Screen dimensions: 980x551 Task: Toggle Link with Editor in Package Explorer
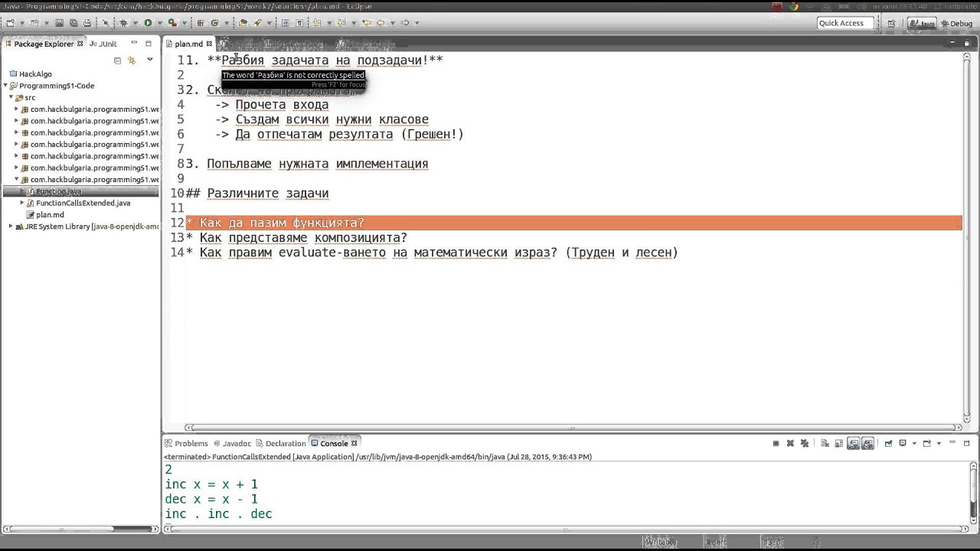coord(132,60)
